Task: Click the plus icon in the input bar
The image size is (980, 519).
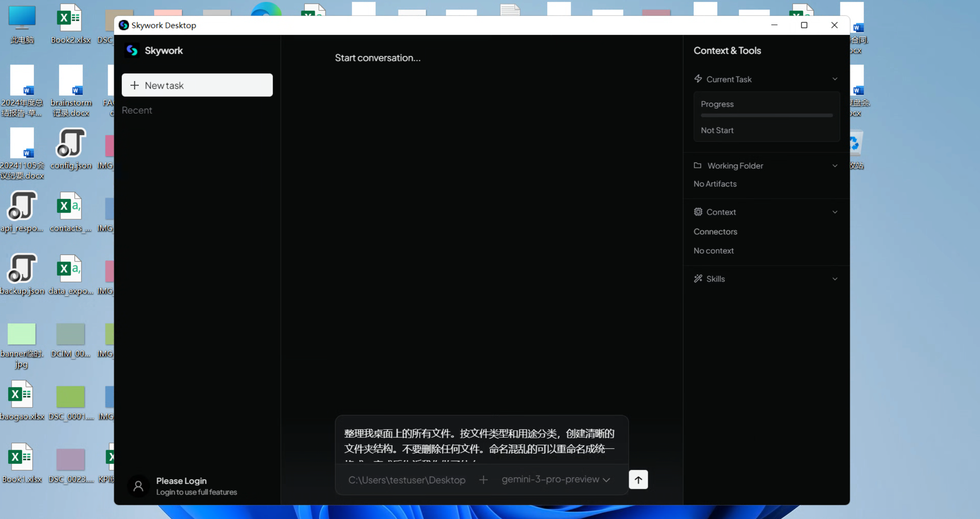Action: (483, 480)
